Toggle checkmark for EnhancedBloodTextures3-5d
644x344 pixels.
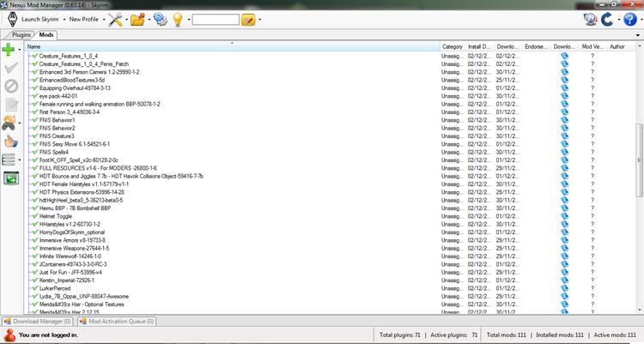coord(35,80)
